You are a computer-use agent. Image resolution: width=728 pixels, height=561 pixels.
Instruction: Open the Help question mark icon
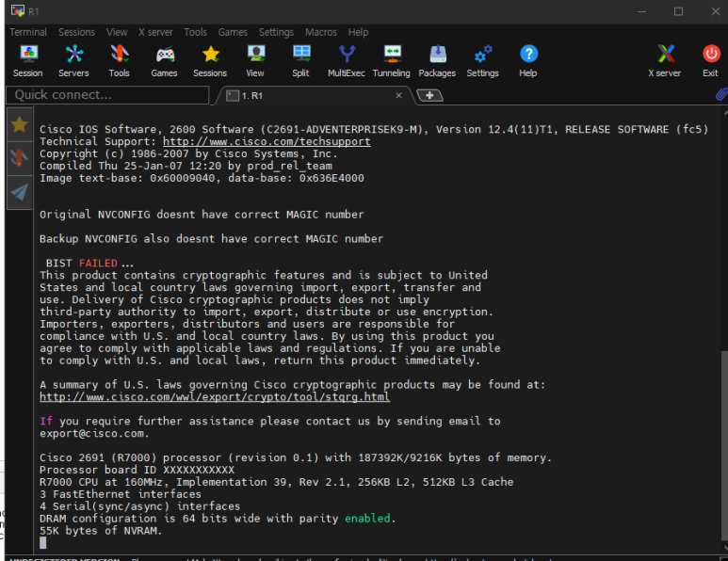click(x=528, y=60)
